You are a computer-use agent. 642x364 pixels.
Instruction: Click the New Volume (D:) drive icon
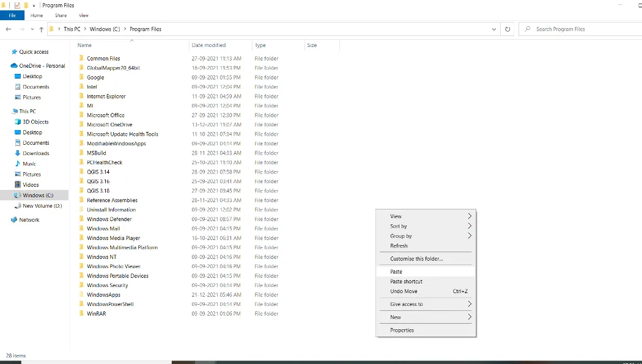click(x=18, y=206)
